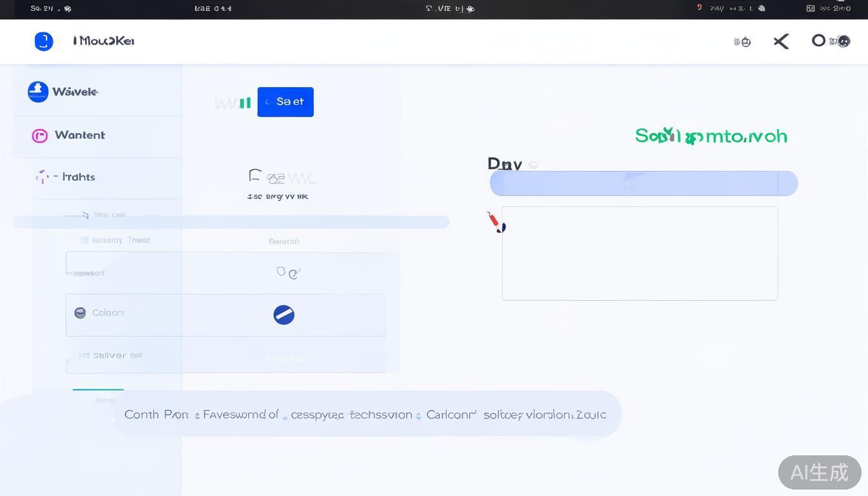Image resolution: width=868 pixels, height=496 pixels.
Task: Tick the small checkbox beside Aruoury Tnest
Action: pos(84,240)
